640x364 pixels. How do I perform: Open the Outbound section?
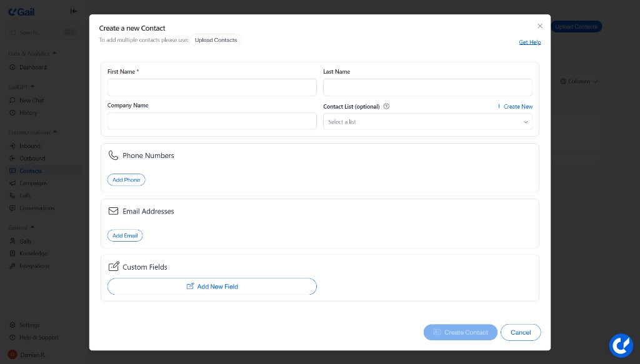32,158
